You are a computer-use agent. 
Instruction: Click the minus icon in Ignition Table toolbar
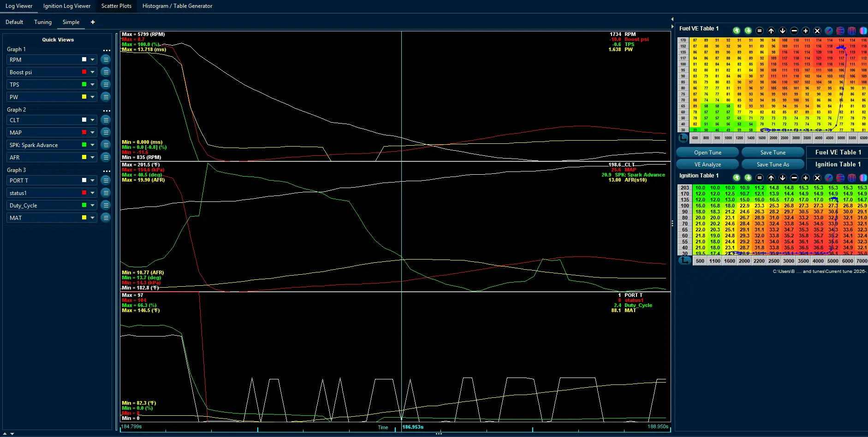(x=794, y=178)
